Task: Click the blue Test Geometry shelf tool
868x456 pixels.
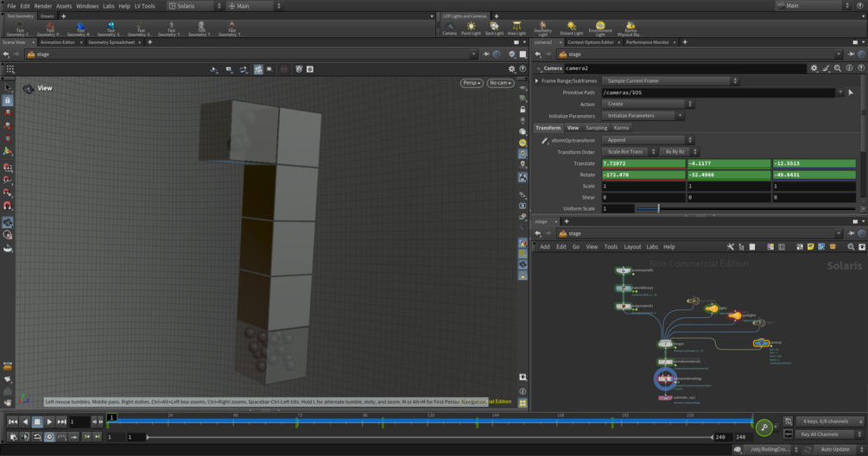Action: click(80, 28)
